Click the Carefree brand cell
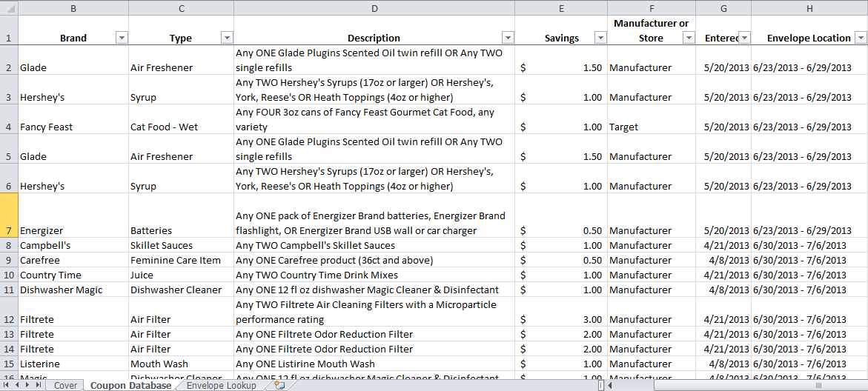Screen dimensions: 868x391 coord(73,260)
